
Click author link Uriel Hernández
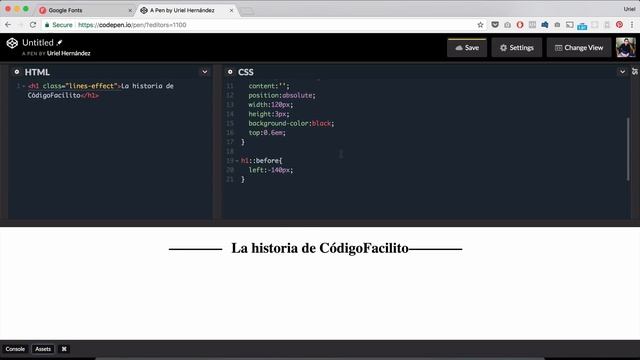click(69, 53)
